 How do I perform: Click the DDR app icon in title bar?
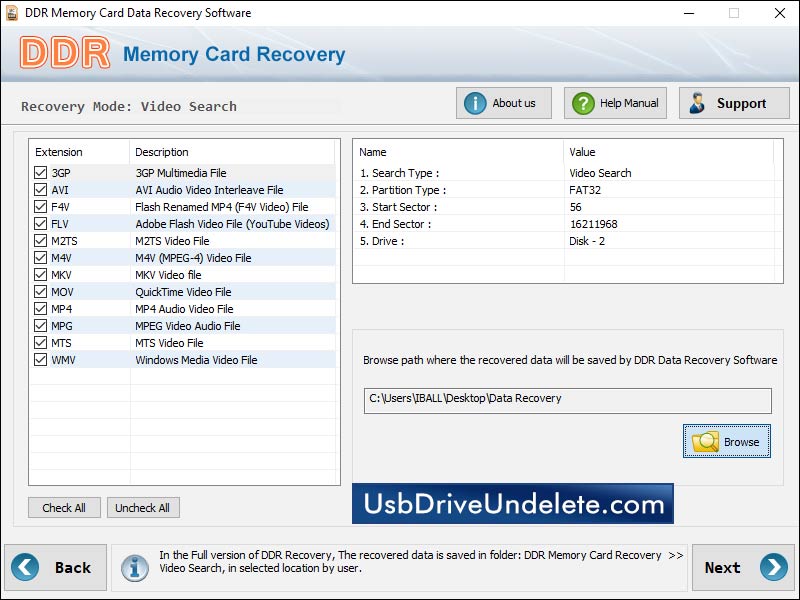tap(12, 13)
